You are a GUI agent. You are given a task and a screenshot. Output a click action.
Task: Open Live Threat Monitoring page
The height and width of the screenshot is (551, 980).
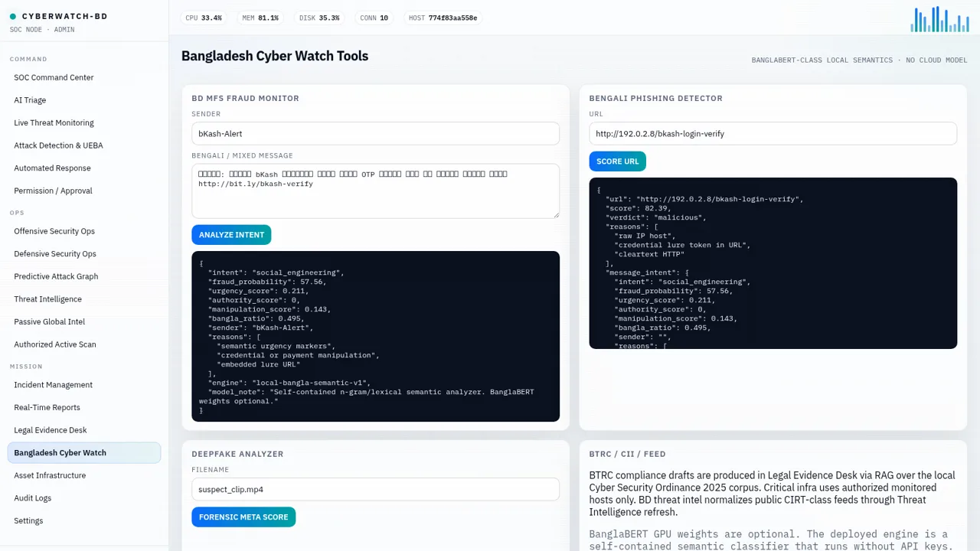coord(84,122)
